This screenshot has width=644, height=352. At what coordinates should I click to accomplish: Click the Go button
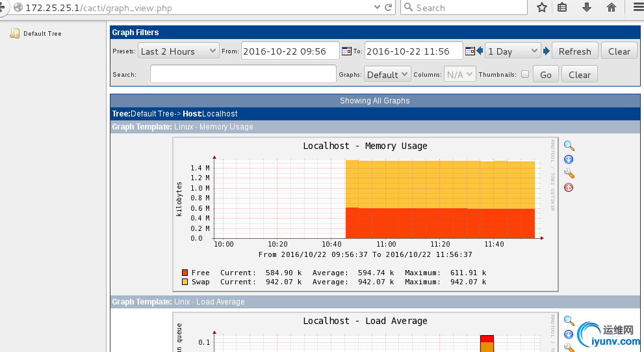545,74
